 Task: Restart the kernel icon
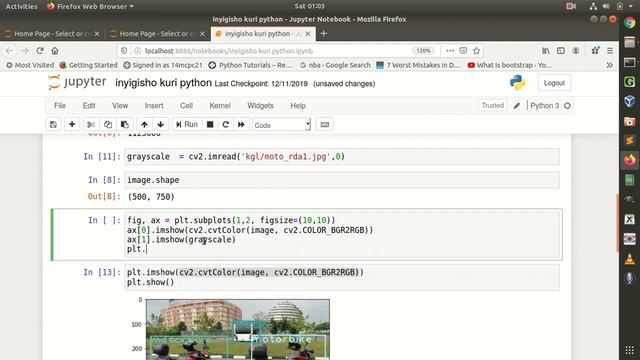coord(225,124)
